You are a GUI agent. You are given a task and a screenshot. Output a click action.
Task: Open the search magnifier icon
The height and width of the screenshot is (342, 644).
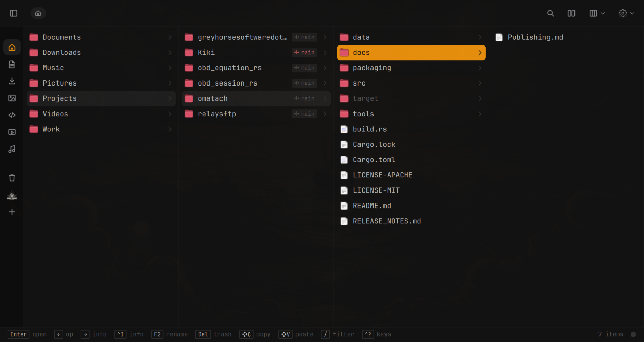(x=551, y=13)
